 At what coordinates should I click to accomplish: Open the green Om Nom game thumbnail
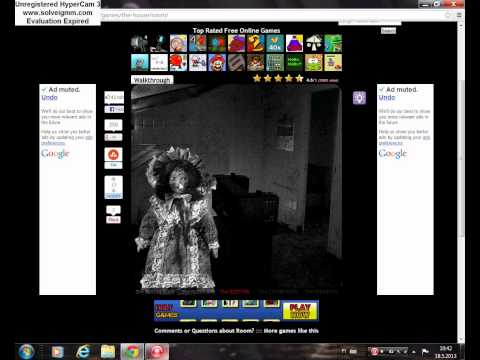314,62
